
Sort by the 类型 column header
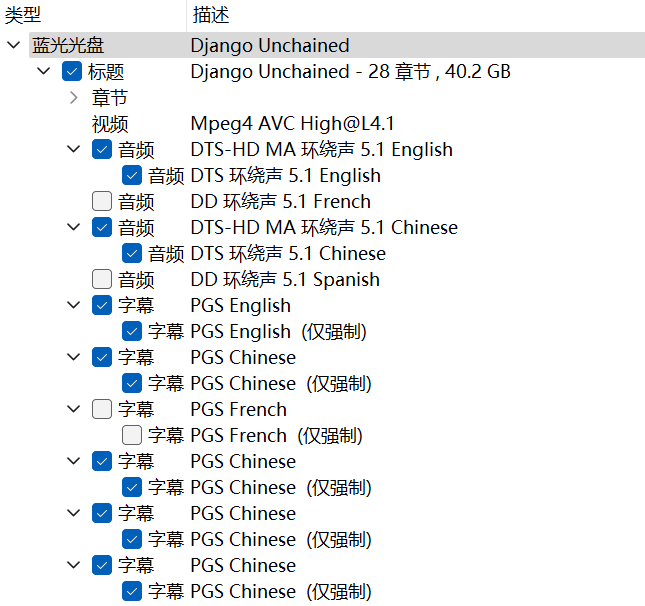click(93, 15)
